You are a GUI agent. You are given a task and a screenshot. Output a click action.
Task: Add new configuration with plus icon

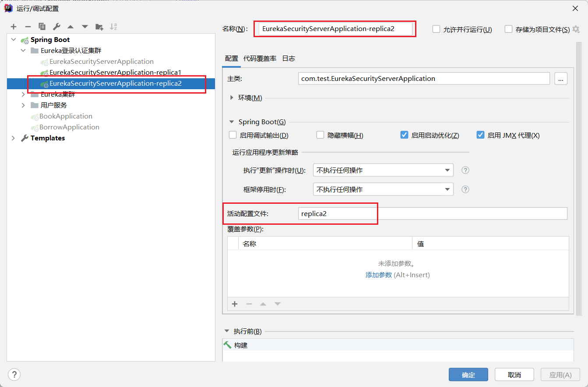(14, 27)
